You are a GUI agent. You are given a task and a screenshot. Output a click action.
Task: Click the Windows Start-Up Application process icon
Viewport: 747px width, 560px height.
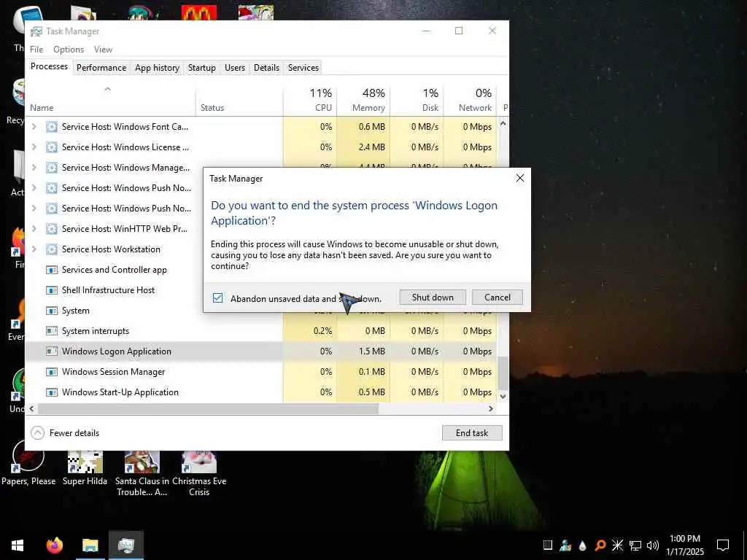(52, 392)
